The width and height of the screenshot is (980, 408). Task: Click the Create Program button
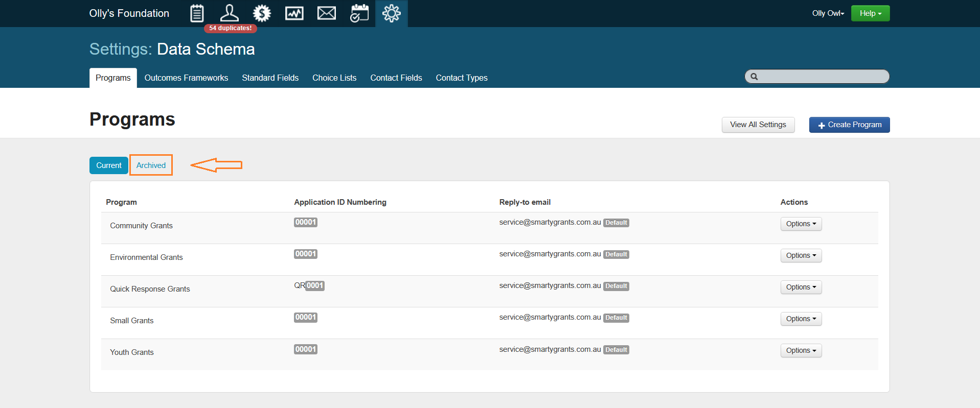point(849,125)
